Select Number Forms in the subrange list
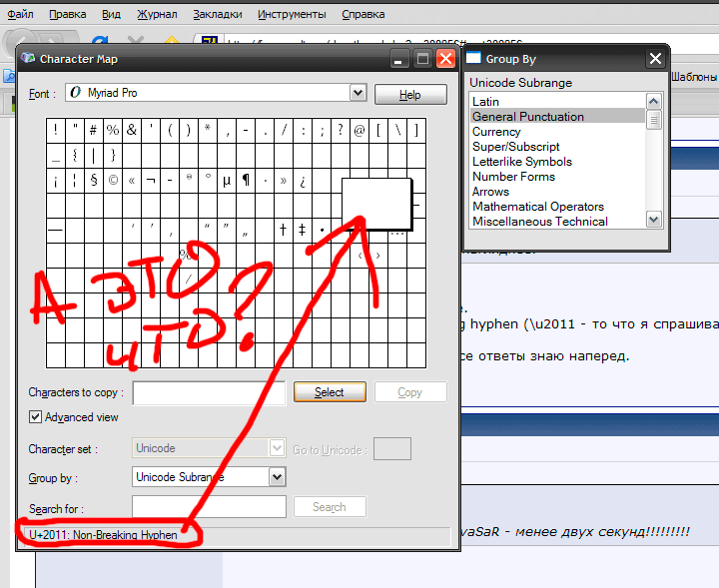This screenshot has width=719, height=588. tap(557, 177)
